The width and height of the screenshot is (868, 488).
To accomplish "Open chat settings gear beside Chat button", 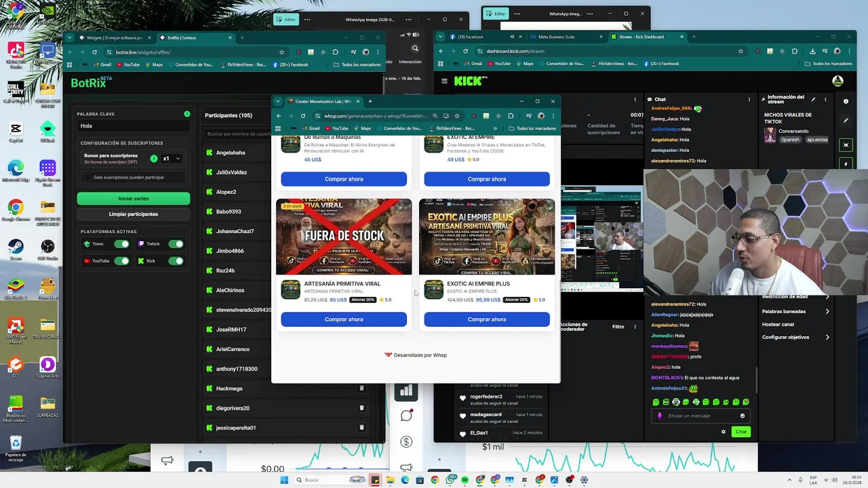I will [723, 432].
